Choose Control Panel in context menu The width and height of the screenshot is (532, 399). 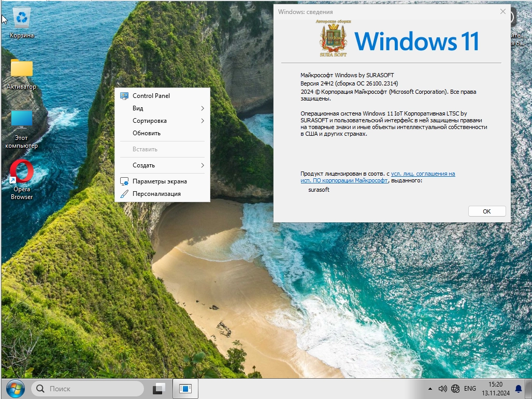(162, 96)
